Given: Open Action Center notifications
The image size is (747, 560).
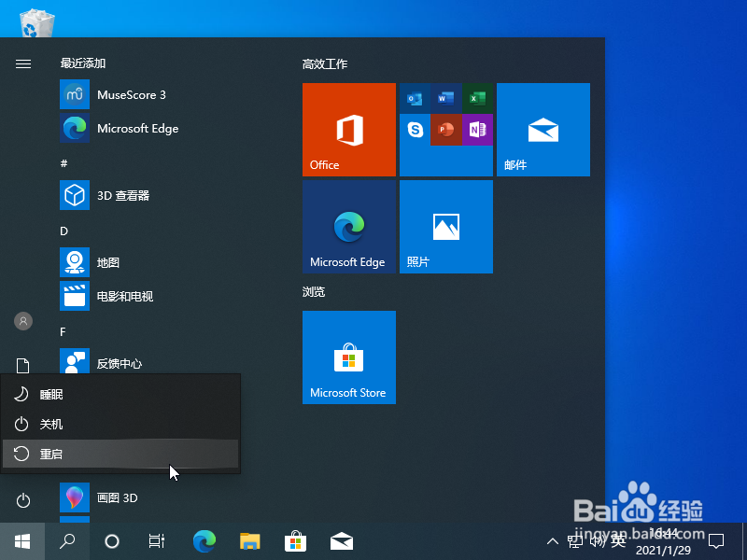Looking at the screenshot, I should [x=714, y=540].
